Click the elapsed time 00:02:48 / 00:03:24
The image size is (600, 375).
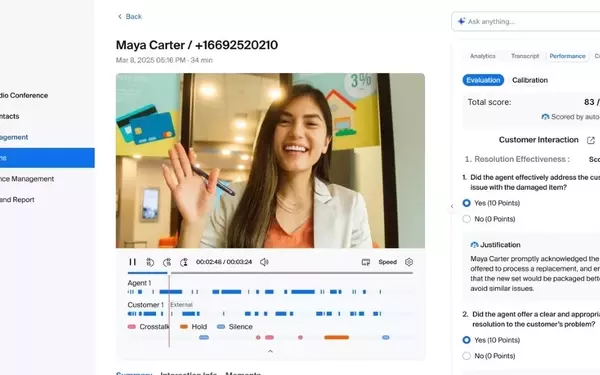point(224,262)
